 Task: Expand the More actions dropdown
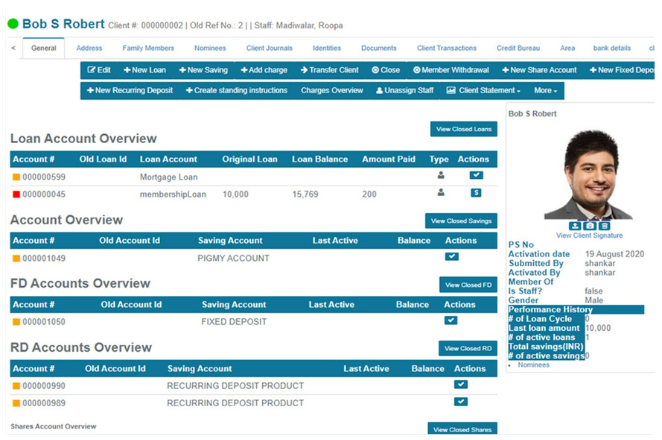tap(545, 90)
